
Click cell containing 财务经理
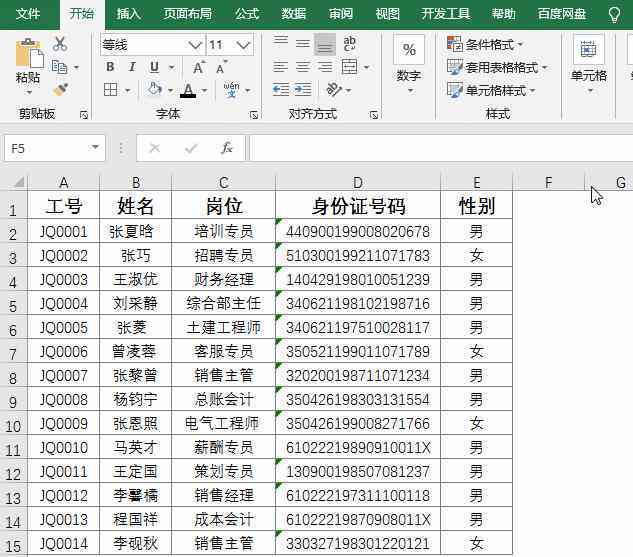224,279
